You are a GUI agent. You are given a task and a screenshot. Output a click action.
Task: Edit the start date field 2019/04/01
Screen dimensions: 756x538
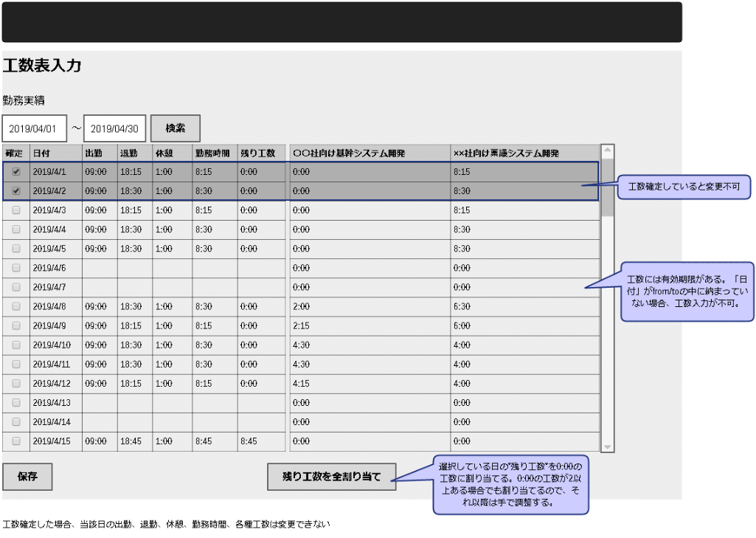point(34,128)
